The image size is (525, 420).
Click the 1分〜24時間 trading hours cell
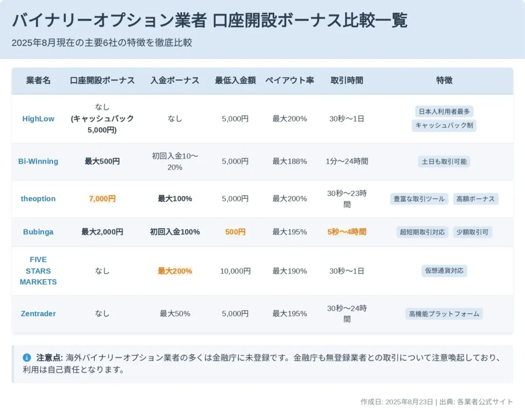[347, 162]
